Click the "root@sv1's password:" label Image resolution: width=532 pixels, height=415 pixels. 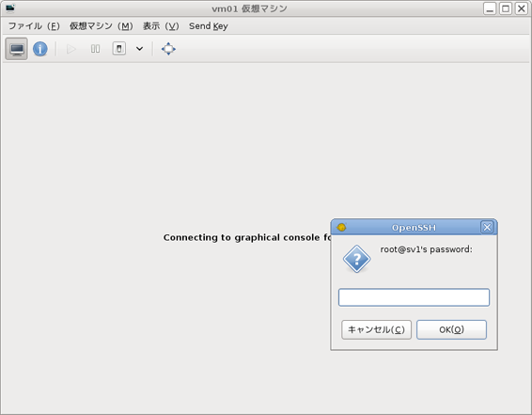point(426,249)
